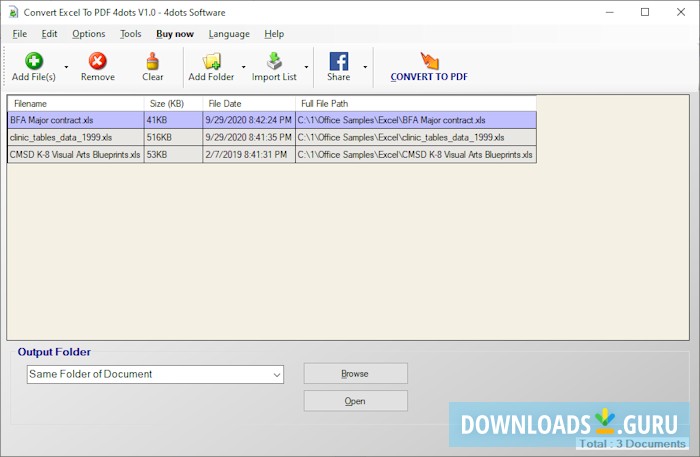This screenshot has width=700, height=457.
Task: Click the 516KB size cell
Action: [x=173, y=137]
